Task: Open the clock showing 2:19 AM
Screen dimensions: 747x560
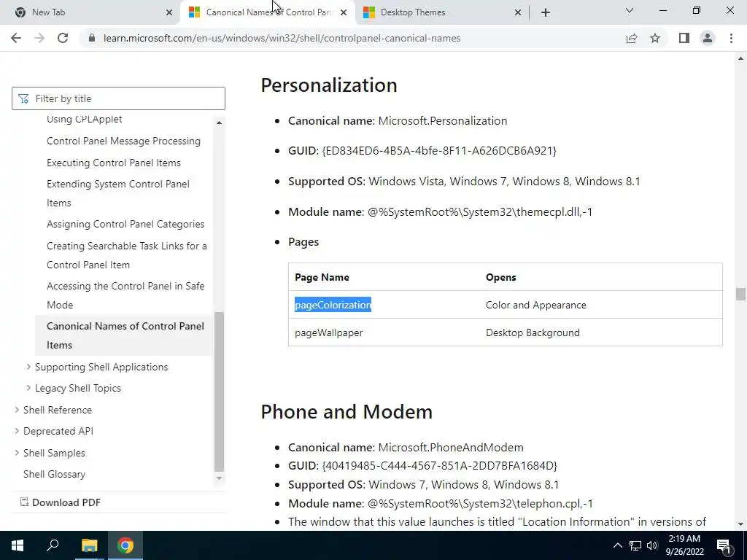Action: click(x=684, y=545)
